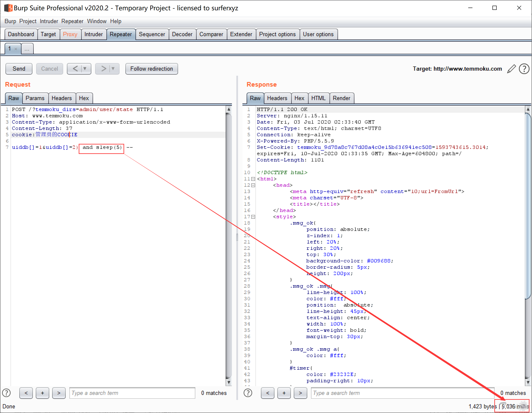The height and width of the screenshot is (413, 532).
Task: Switch request view to Hex
Action: (x=84, y=98)
